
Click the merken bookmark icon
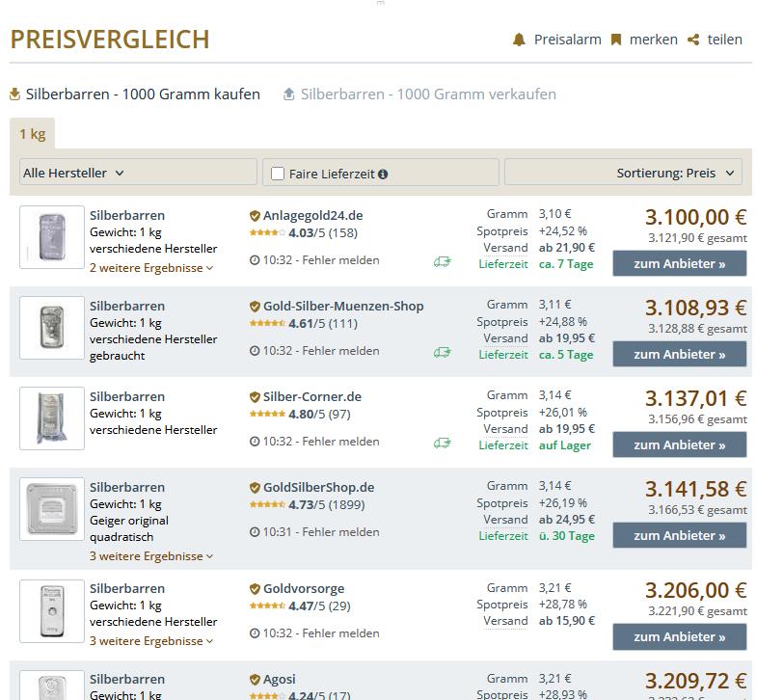pos(616,40)
